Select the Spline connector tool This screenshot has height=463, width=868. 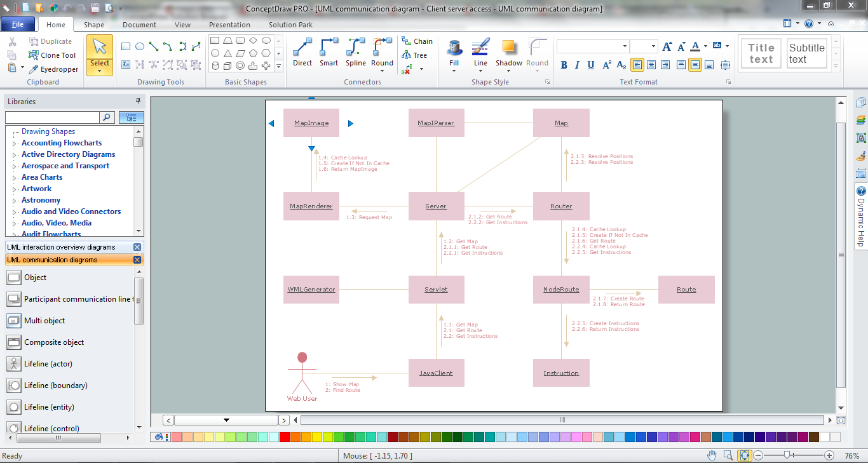tap(355, 53)
